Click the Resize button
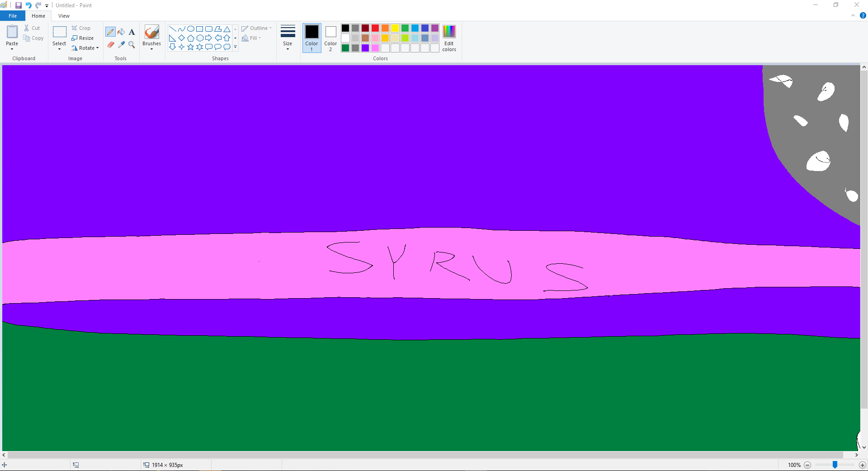 (x=83, y=38)
